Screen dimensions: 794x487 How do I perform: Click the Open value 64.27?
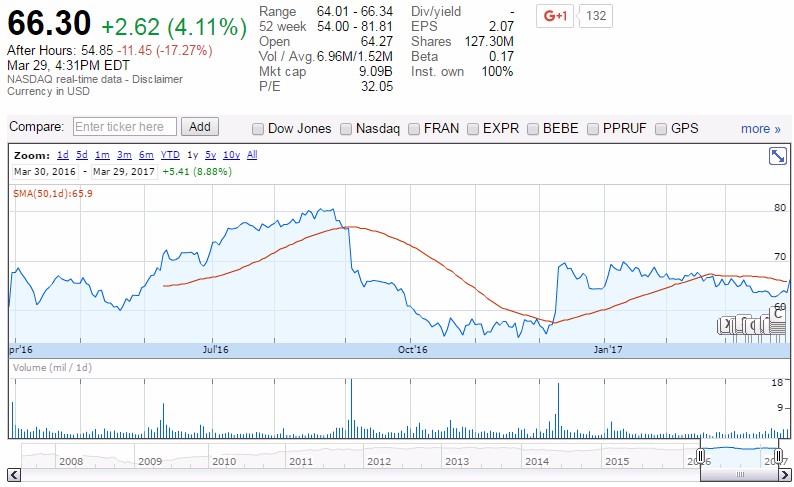377,42
